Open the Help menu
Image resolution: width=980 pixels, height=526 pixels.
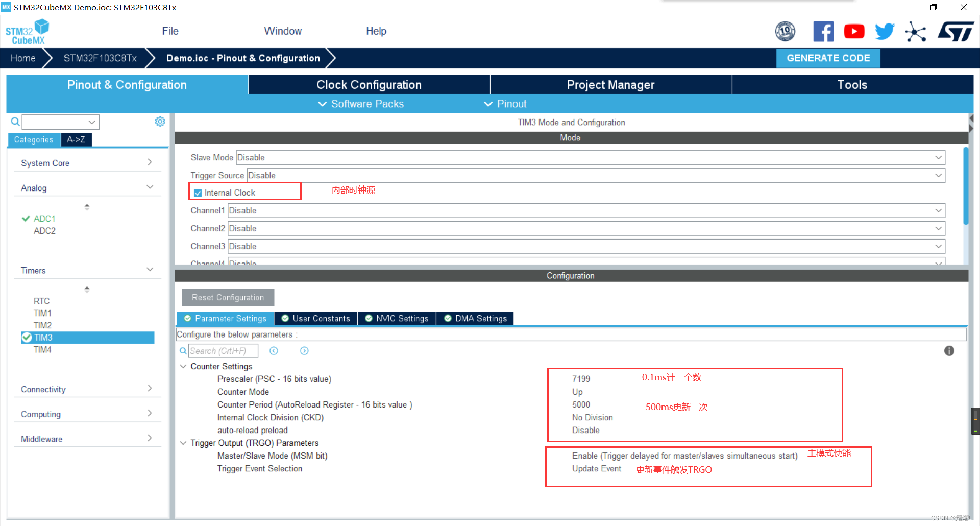coord(376,31)
